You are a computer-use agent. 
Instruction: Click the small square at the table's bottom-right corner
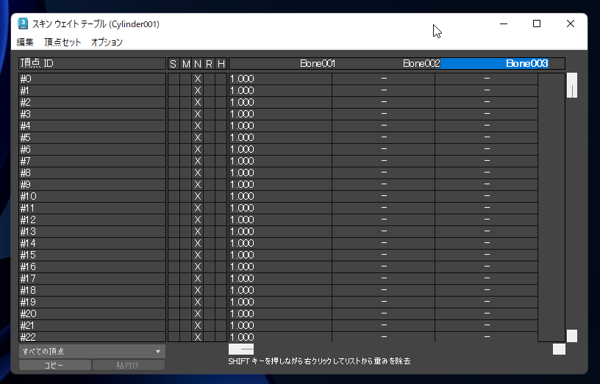click(559, 349)
